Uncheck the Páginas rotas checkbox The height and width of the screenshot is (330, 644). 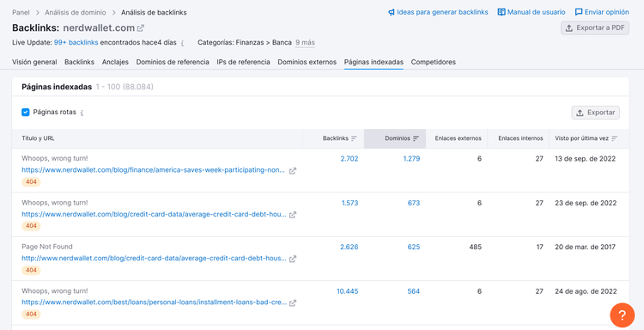pyautogui.click(x=26, y=113)
